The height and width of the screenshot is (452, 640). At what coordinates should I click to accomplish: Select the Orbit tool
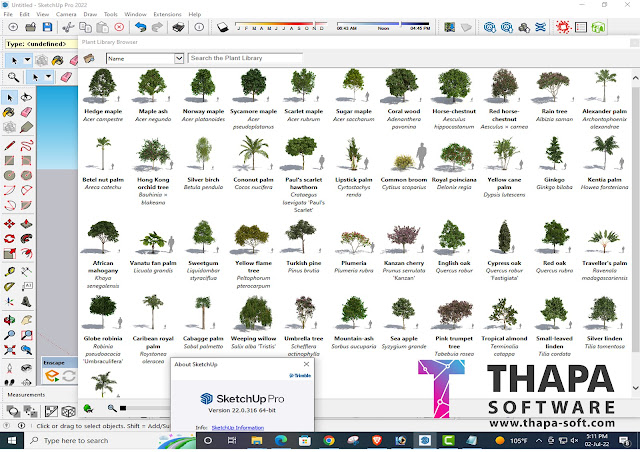[x=10, y=320]
